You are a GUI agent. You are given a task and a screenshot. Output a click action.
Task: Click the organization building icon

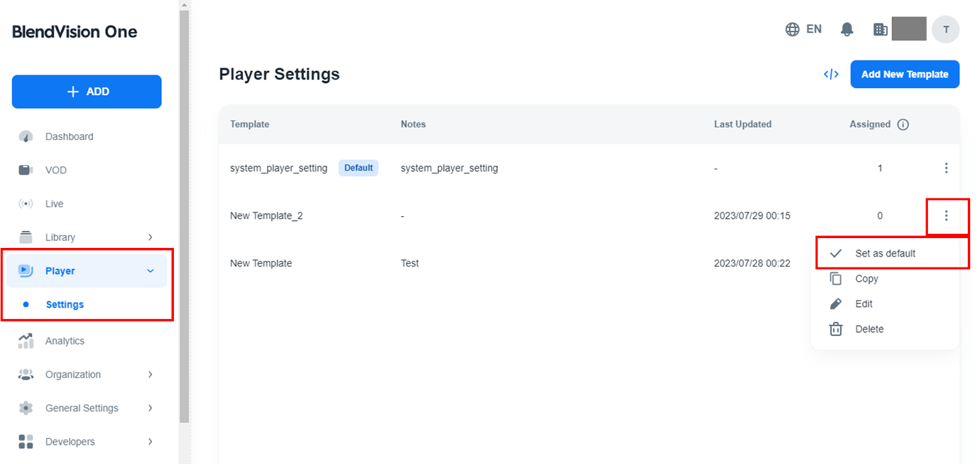tap(880, 29)
